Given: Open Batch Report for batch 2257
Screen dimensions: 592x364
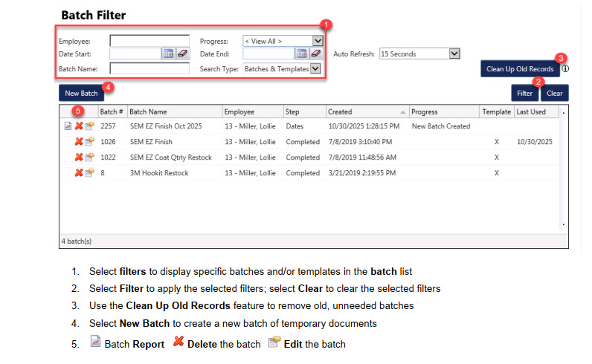Looking at the screenshot, I should 68,126.
